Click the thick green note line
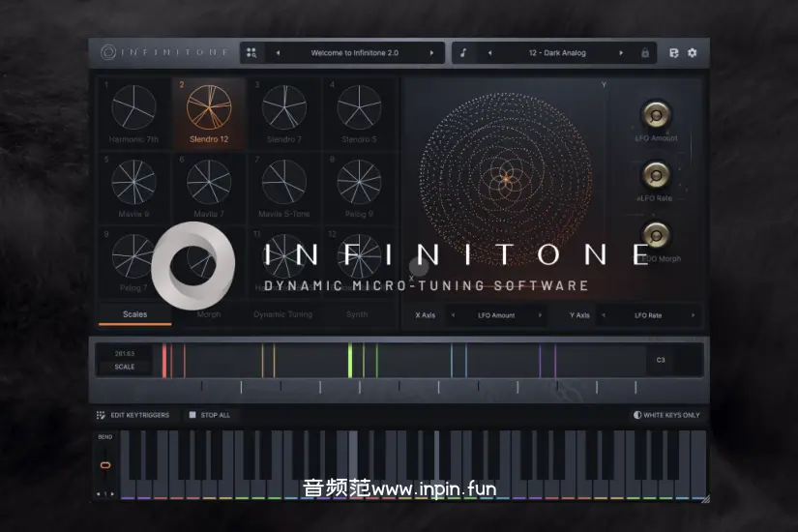798x532 pixels. click(350, 361)
